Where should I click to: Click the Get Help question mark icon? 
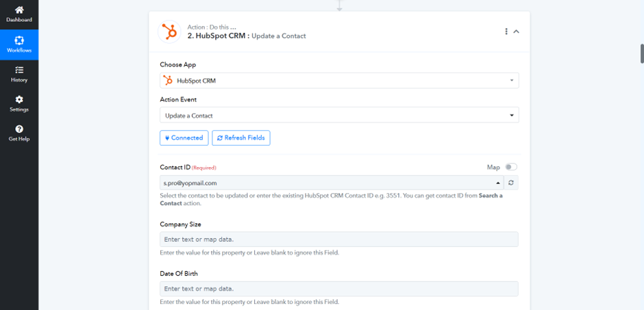click(19, 129)
